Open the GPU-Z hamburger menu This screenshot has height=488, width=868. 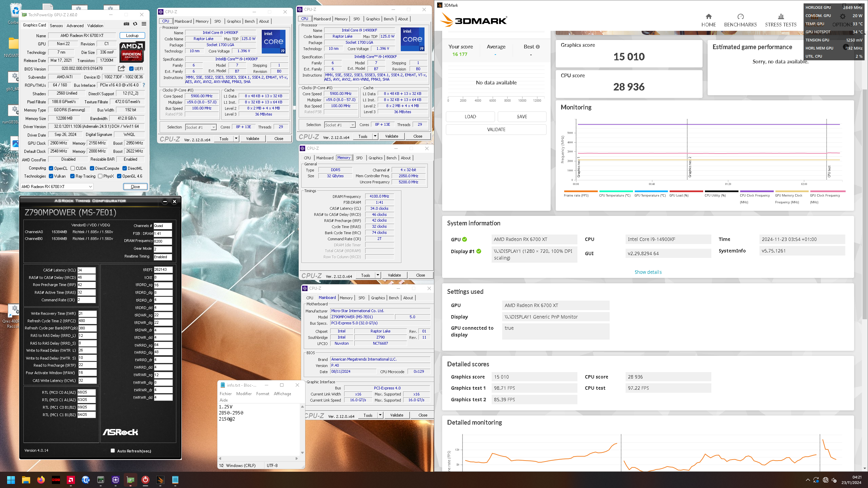144,24
